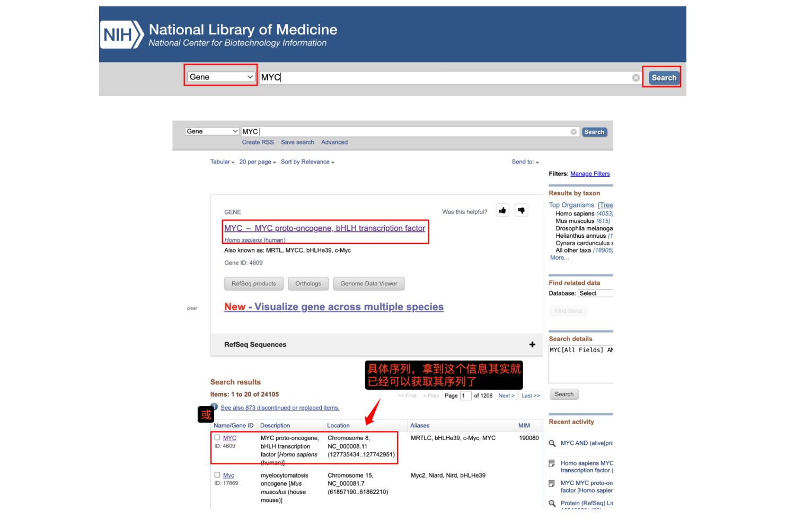Click the Aliases column header
812x520 pixels.
click(420, 426)
